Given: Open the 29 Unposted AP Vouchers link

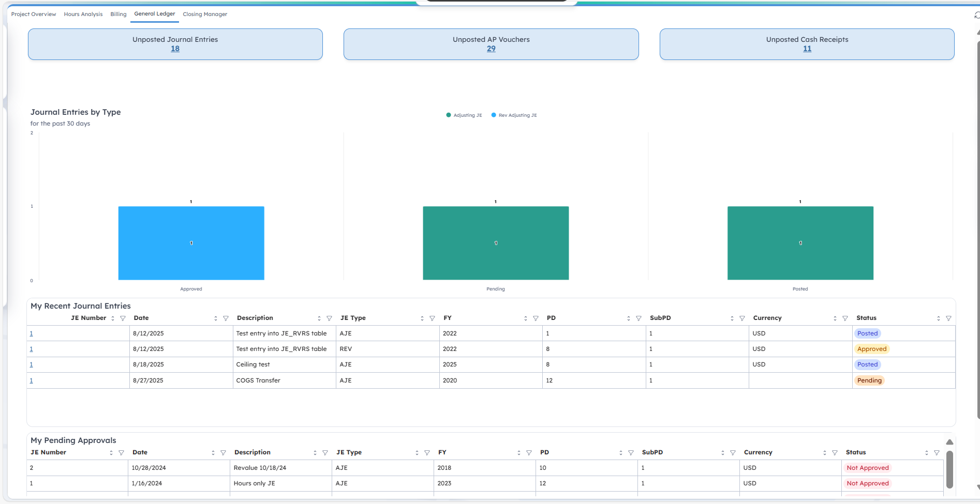Looking at the screenshot, I should 491,49.
